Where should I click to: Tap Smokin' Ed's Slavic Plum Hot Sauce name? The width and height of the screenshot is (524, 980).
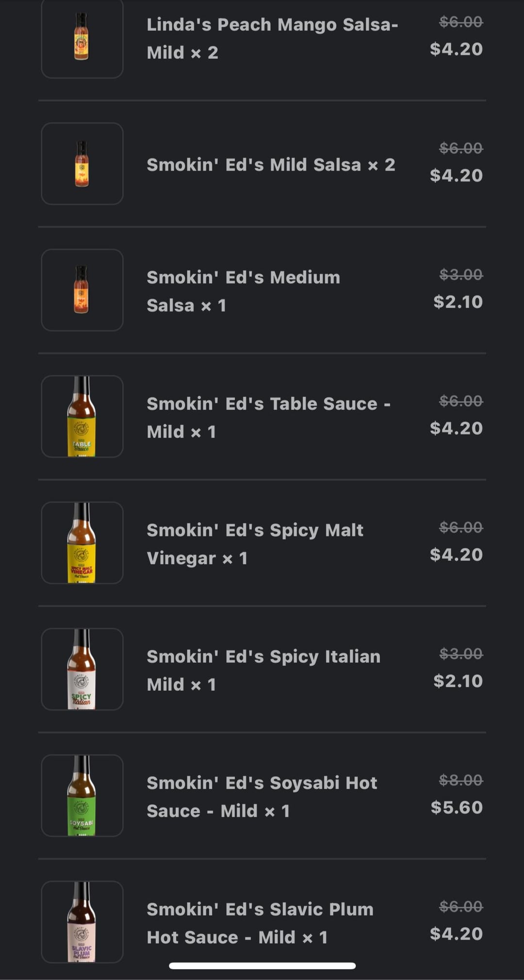(260, 923)
